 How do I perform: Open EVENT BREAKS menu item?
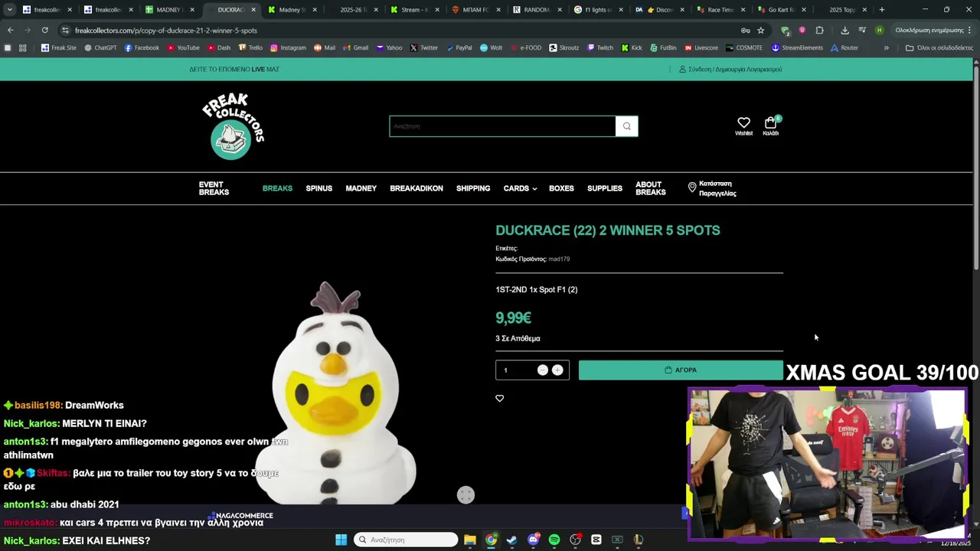tap(214, 188)
